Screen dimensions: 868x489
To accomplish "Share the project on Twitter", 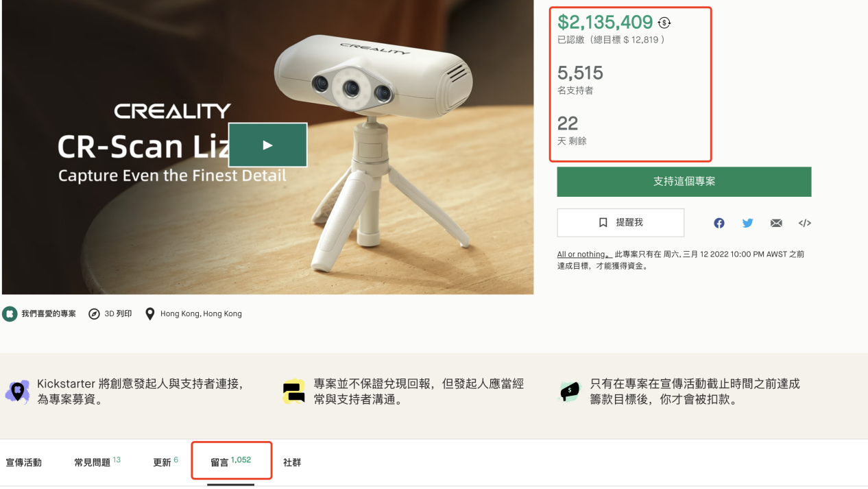I will (x=747, y=222).
